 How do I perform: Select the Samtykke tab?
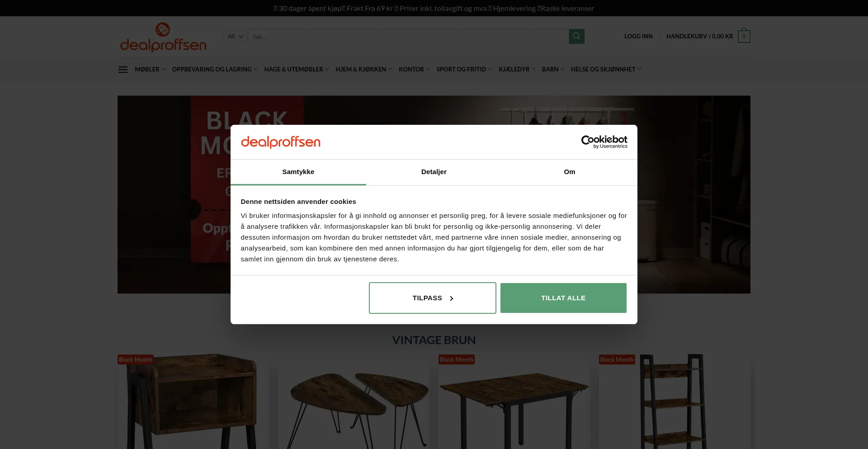pos(298,172)
